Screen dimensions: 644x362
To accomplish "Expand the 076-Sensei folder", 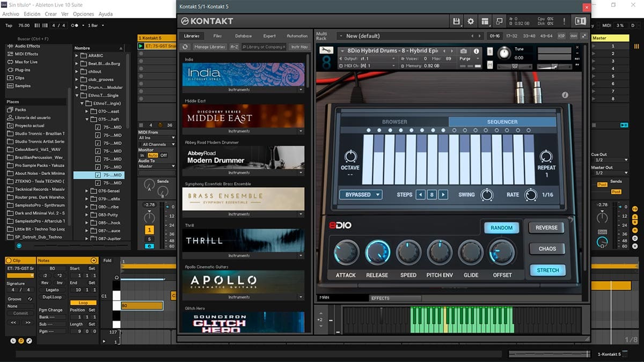I will click(87, 190).
